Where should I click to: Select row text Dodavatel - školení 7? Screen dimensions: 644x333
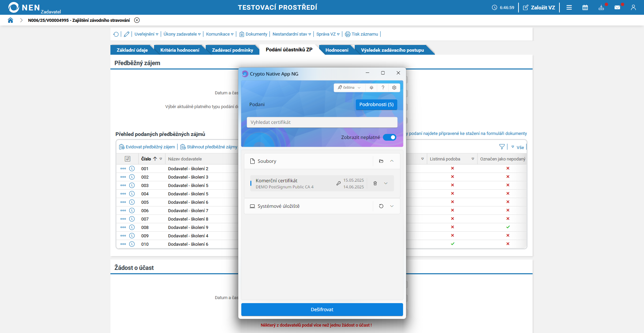point(188,210)
